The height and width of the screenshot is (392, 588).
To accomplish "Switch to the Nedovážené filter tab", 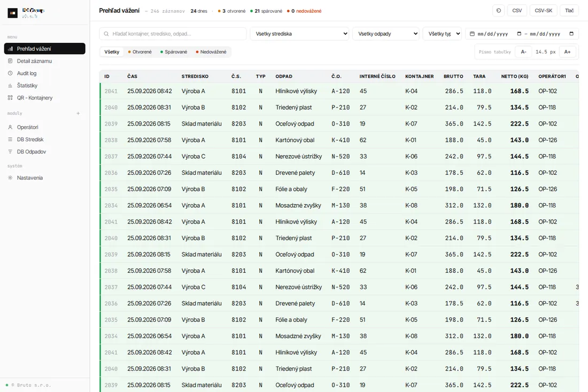I will pos(211,52).
